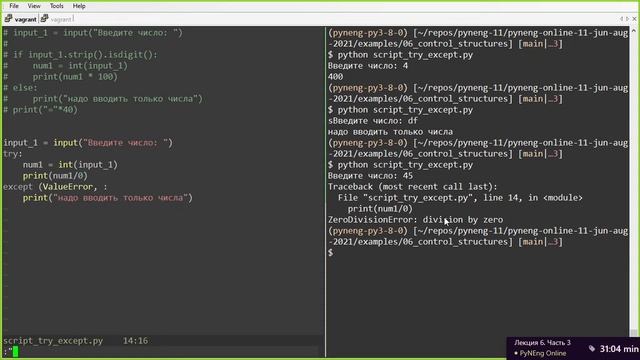Click the script_try_except.py status line filename
640x360 pixels.
coord(53,340)
